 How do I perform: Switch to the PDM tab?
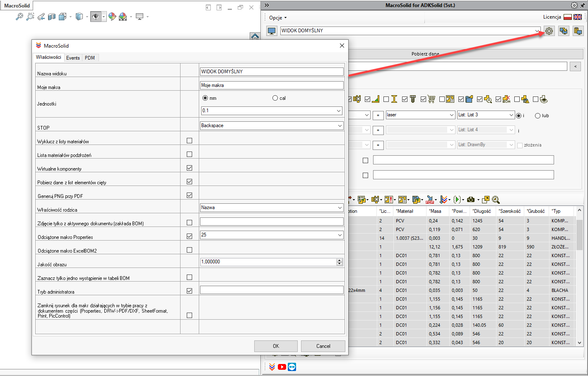(x=90, y=58)
